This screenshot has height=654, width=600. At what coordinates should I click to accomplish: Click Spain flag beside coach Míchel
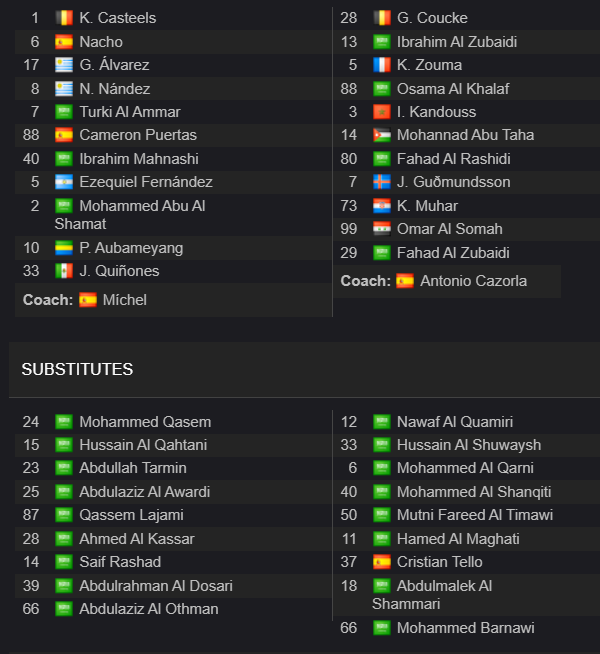(x=88, y=300)
